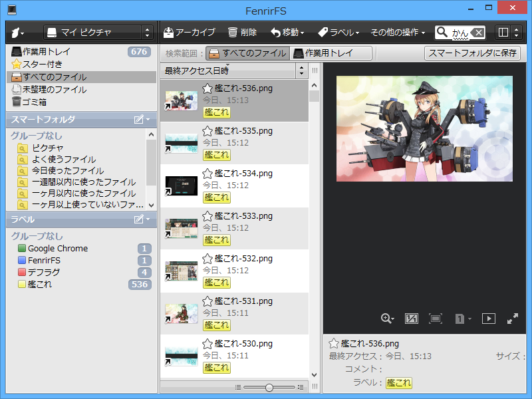532x399 pixels.
Task: Click the fit-to-window icon in preview toolbar
Action: click(x=436, y=319)
